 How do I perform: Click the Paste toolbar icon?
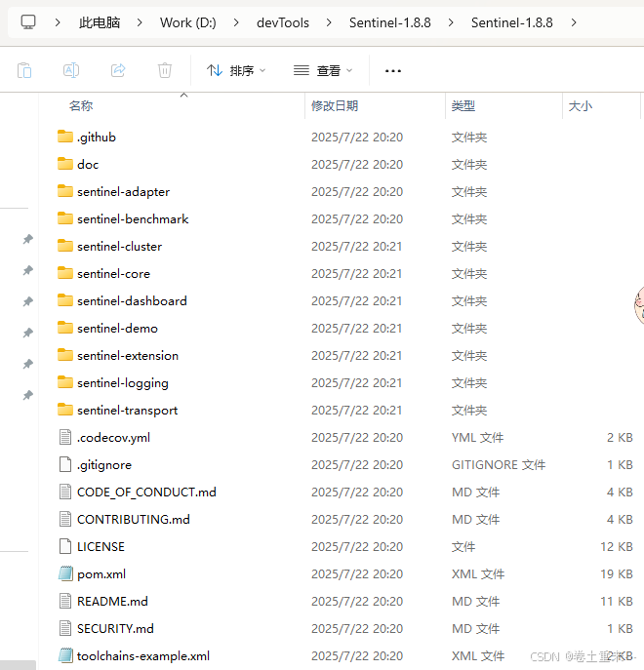click(x=24, y=70)
